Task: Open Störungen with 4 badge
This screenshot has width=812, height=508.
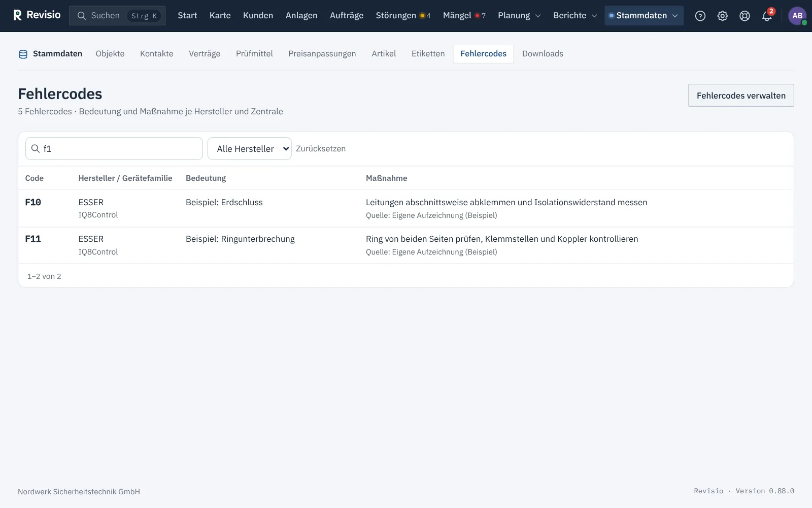Action: tap(403, 16)
